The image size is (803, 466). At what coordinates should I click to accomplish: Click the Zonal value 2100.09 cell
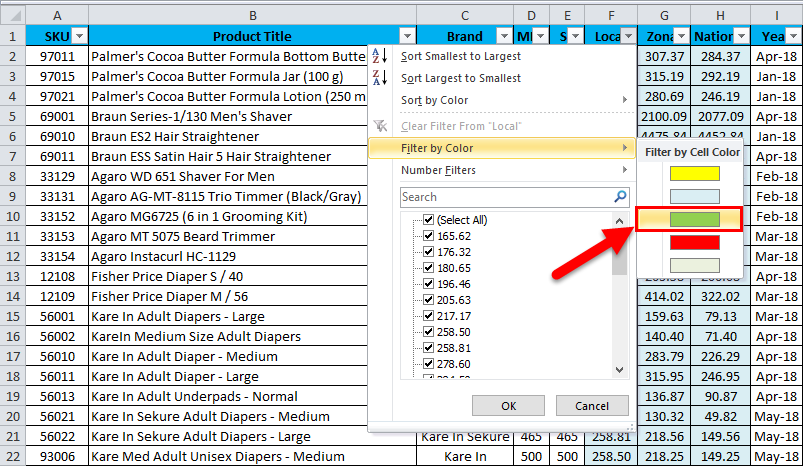pyautogui.click(x=664, y=116)
